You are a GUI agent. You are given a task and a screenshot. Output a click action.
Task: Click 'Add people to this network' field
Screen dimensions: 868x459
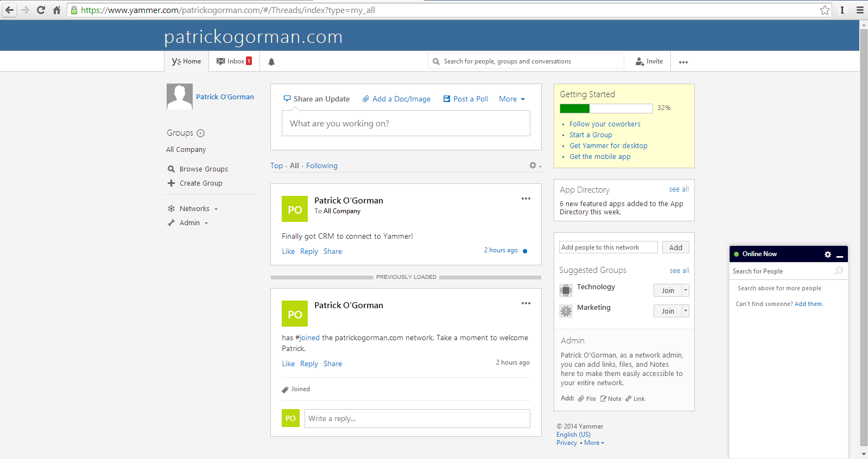(609, 247)
